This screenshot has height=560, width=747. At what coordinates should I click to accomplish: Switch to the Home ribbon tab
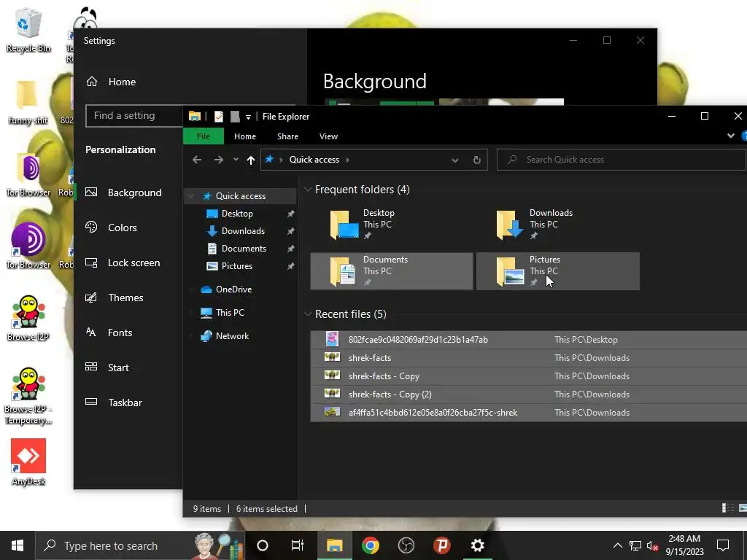[x=245, y=136]
